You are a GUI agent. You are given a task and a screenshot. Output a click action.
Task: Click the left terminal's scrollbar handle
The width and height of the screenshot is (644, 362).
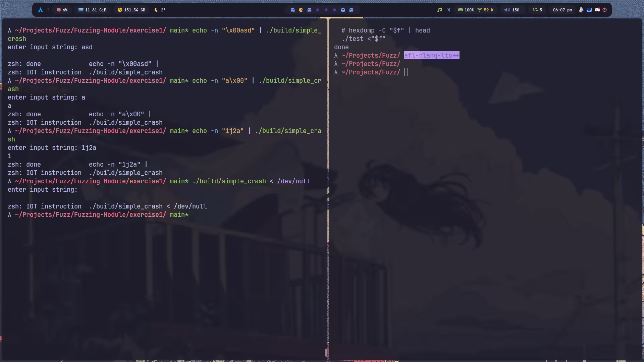[326, 352]
